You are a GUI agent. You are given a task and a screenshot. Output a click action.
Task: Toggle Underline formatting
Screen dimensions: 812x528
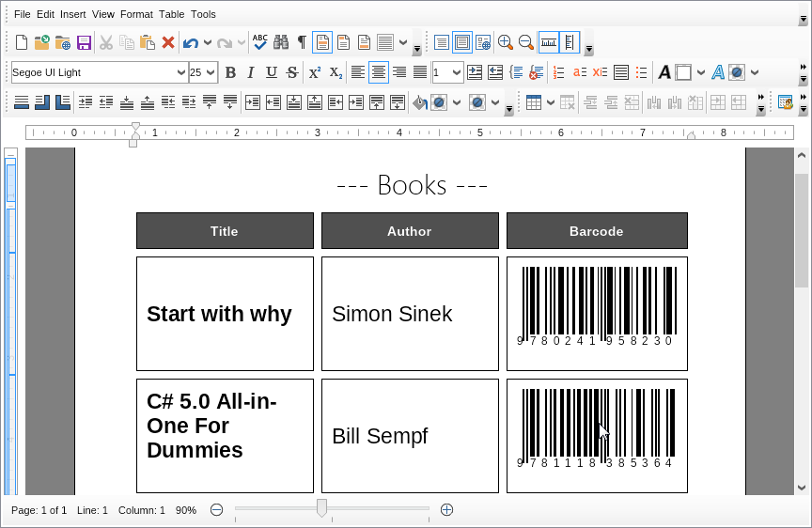[272, 72]
